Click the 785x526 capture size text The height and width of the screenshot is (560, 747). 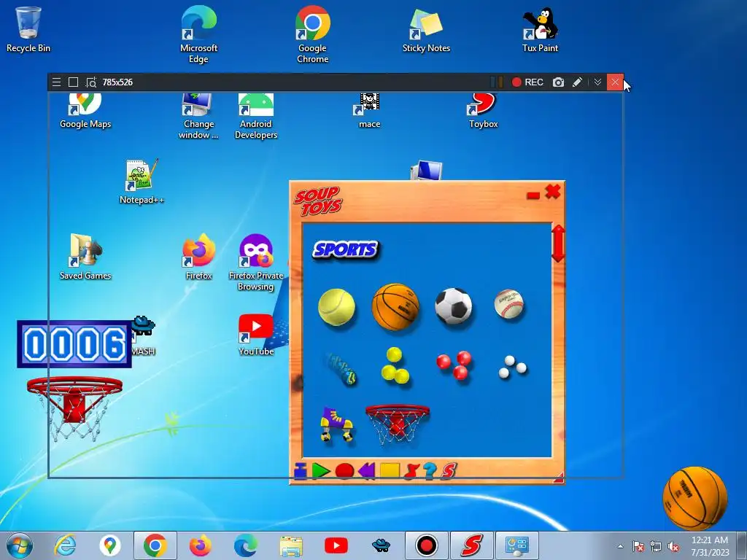[x=117, y=82]
